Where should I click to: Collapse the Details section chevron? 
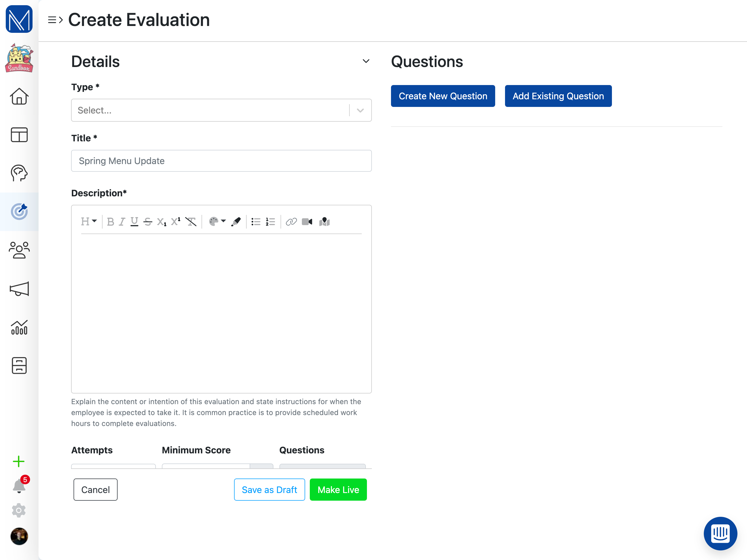[366, 62]
